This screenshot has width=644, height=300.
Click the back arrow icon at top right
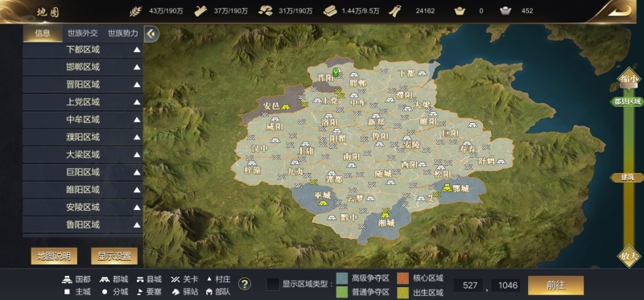[x=619, y=10]
